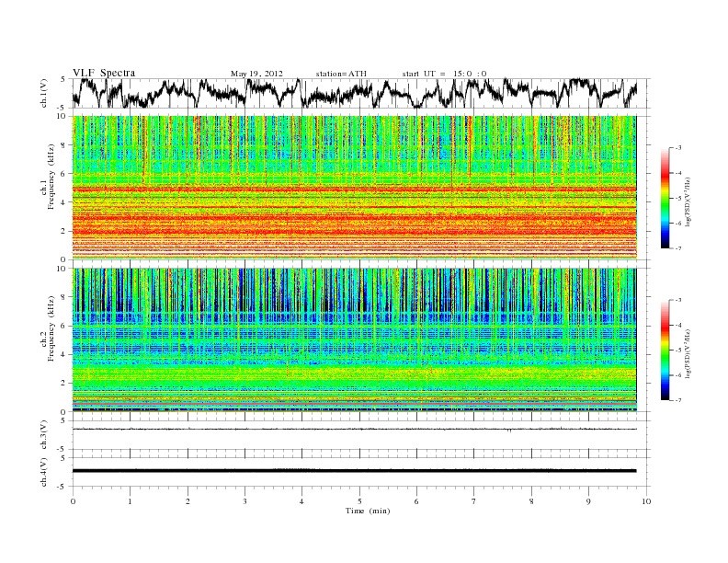Select the date text "May 19, 2012"
The image size is (728, 563).
pos(256,74)
